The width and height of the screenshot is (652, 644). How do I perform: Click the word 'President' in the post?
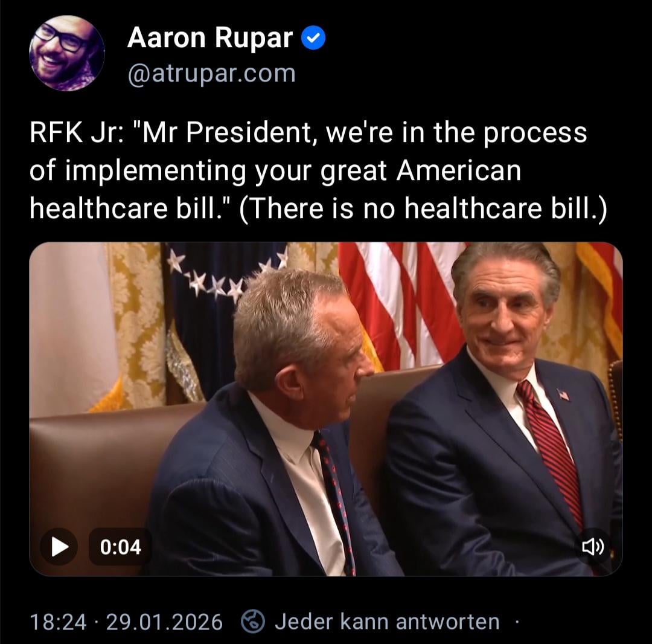(249, 133)
